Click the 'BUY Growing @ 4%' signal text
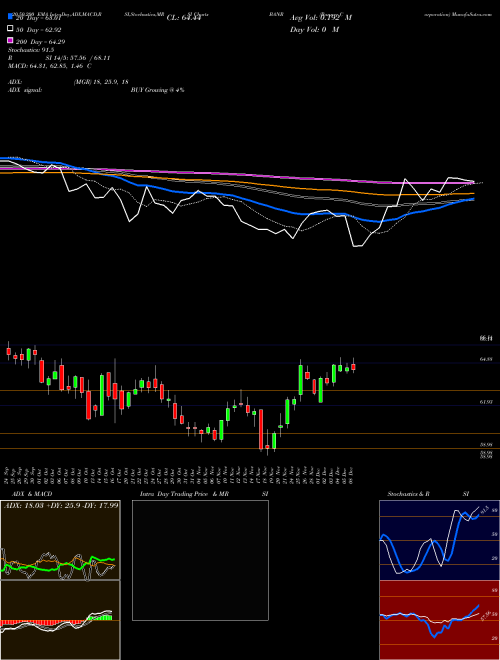Viewport: 500px width, 660px height. 157,90
